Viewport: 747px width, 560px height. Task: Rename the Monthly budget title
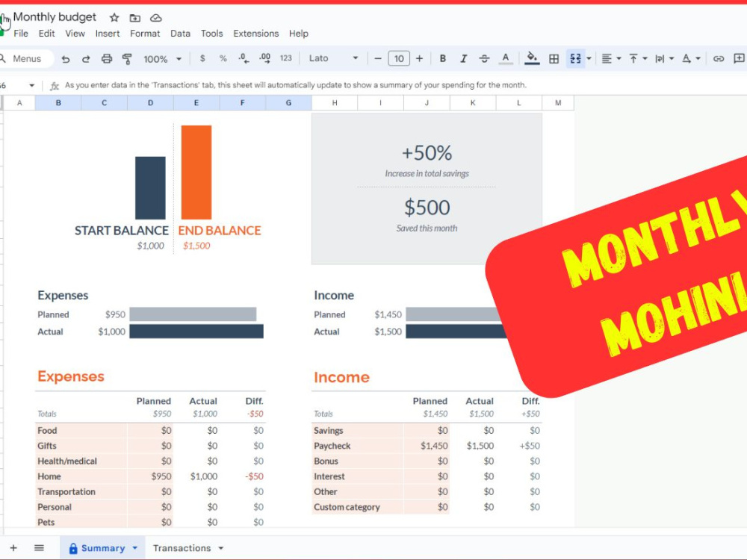click(x=55, y=17)
